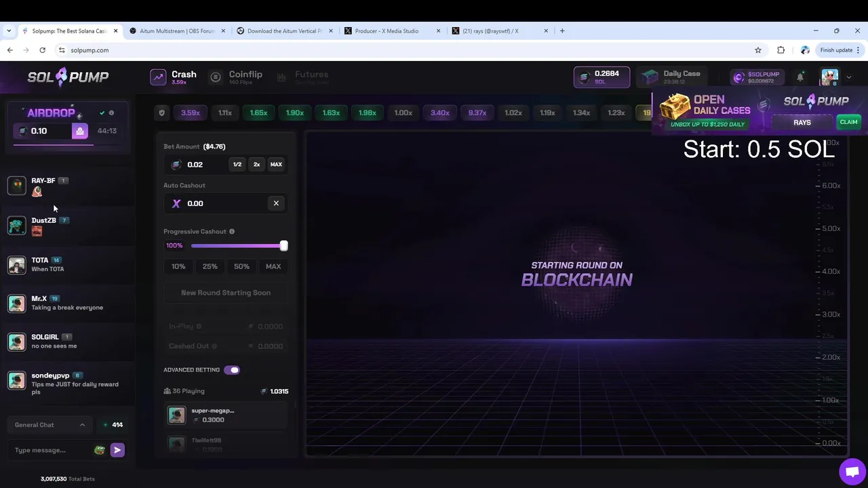Set progressive cashout to 50%
This screenshot has width=868, height=488.
pyautogui.click(x=241, y=266)
